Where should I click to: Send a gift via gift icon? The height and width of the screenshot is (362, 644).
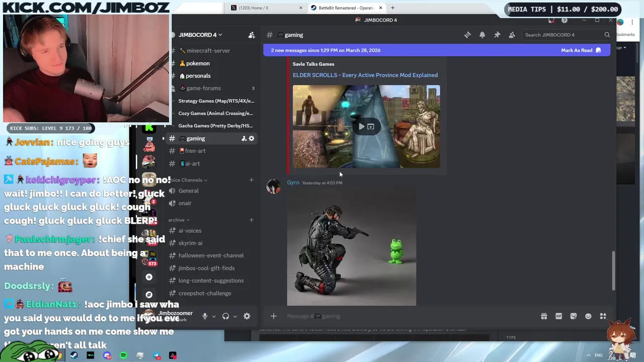544,316
